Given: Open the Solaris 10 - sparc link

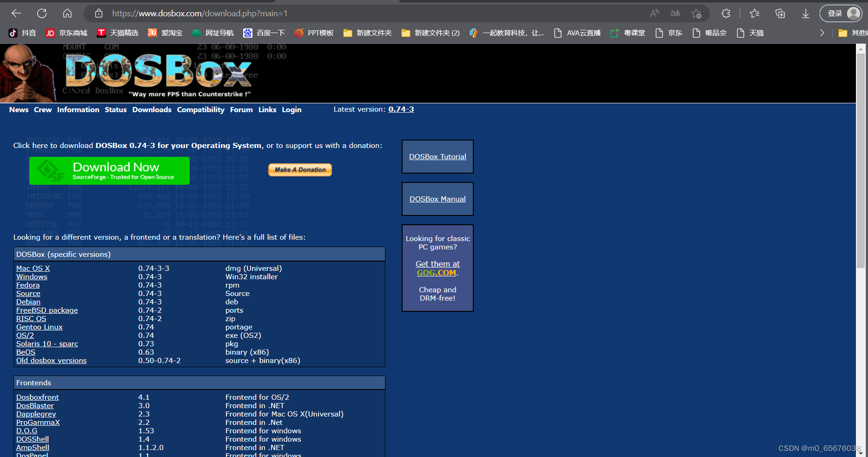Looking at the screenshot, I should [47, 344].
